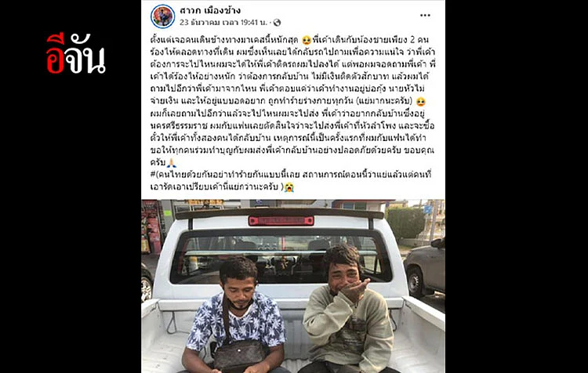Click the man in the floral shirt
Image resolution: width=588 pixels, height=373 pixels.
coord(236,315)
